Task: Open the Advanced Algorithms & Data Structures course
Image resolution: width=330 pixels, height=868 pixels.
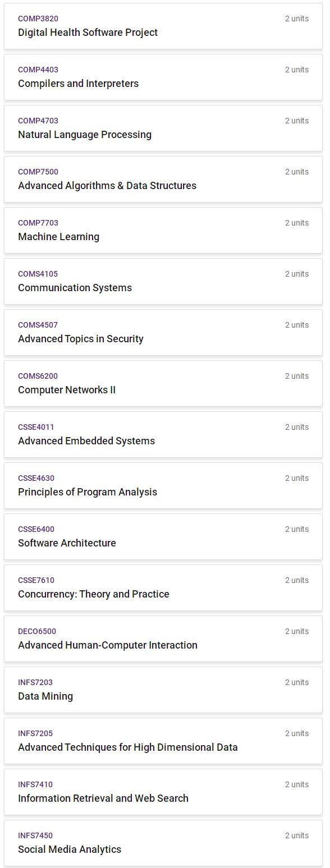Action: point(163,179)
